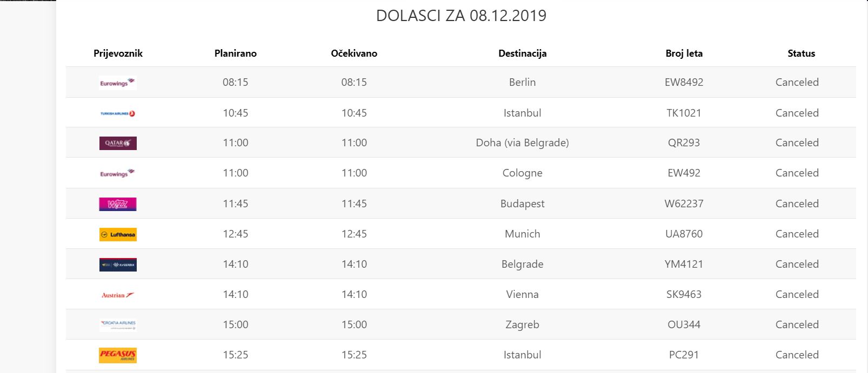Click the Air Serbia logo
The width and height of the screenshot is (868, 373).
118,265
